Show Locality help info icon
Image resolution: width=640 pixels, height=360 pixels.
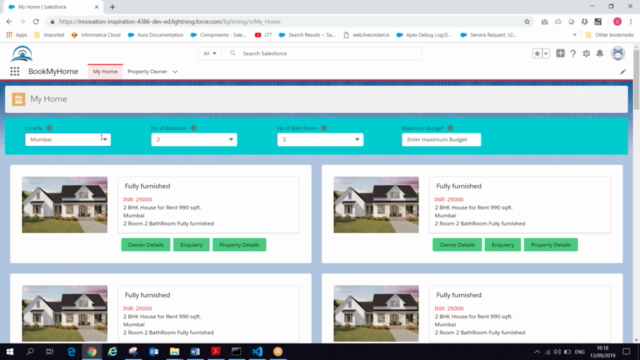[49, 128]
